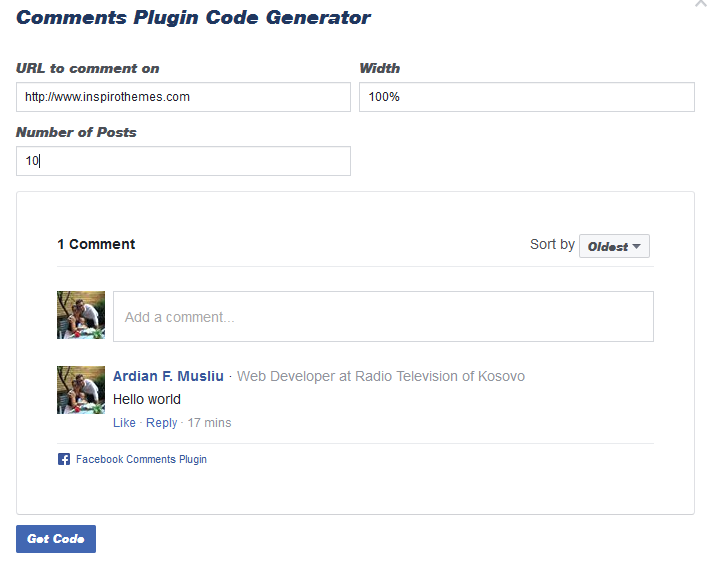
Task: Click the URL to comment on field
Action: (183, 97)
